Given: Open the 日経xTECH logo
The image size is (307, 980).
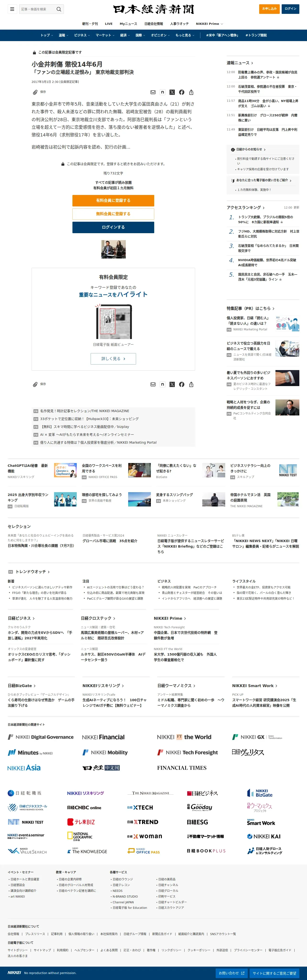Looking at the screenshot, I should pos(140,807).
